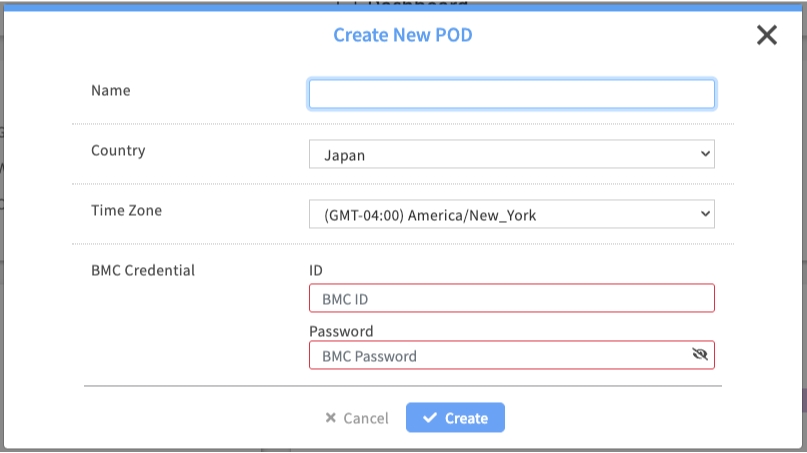Click the Name field label
The image size is (807, 453).
111,90
